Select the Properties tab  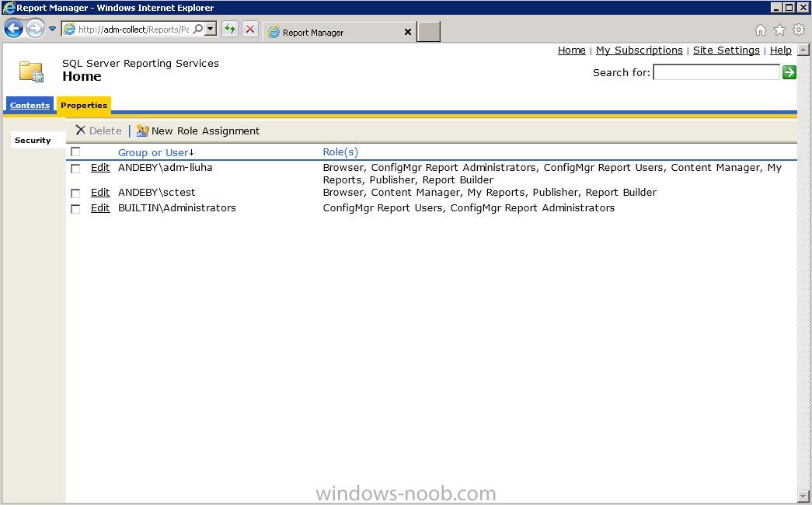click(x=84, y=105)
